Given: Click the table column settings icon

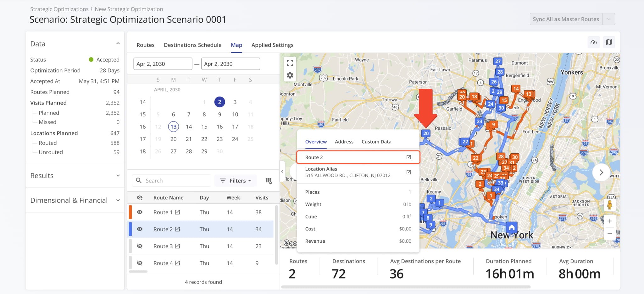Looking at the screenshot, I should pyautogui.click(x=269, y=181).
